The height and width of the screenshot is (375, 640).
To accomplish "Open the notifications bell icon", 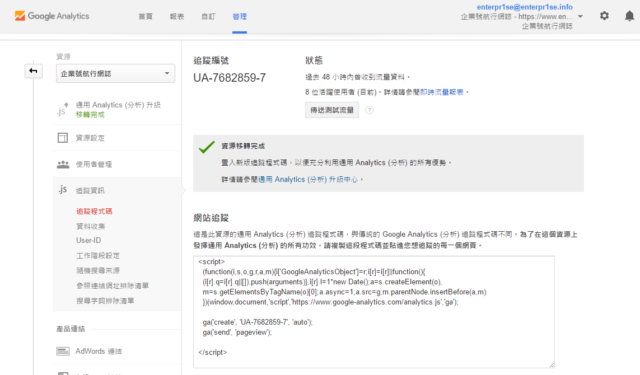I will tap(629, 16).
